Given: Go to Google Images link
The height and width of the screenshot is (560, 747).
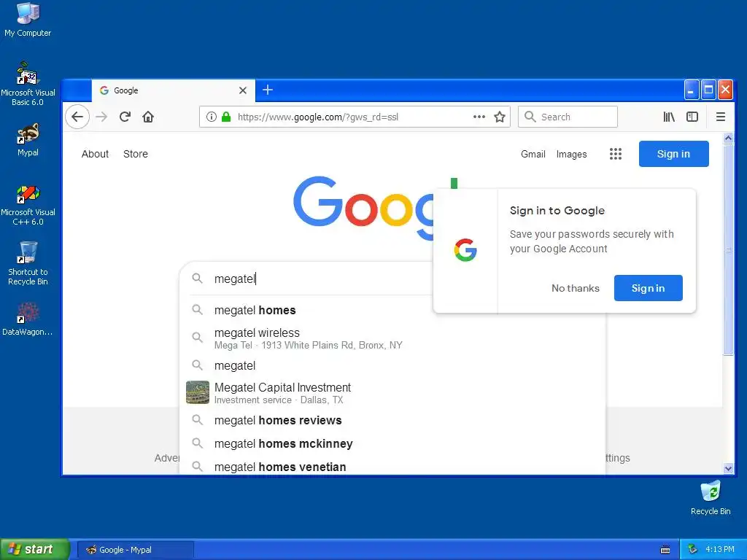Looking at the screenshot, I should tap(571, 154).
